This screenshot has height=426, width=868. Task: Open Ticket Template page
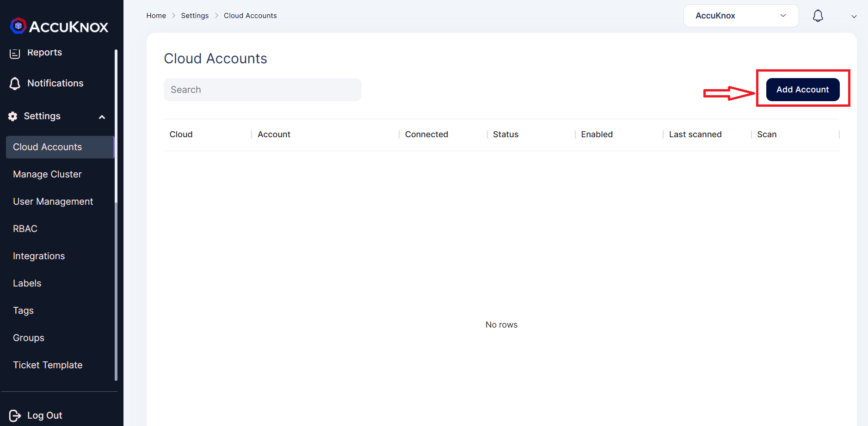[x=48, y=365]
